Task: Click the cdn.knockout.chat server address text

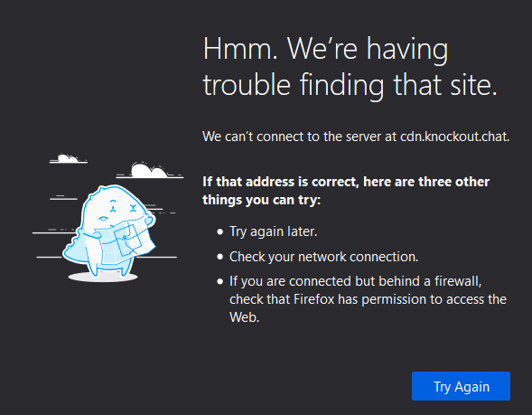Action: [454, 137]
